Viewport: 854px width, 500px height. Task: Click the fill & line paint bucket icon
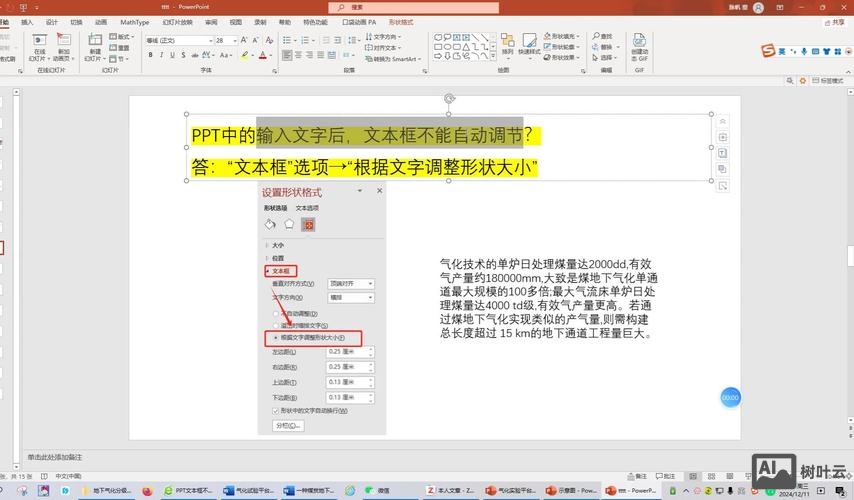click(x=270, y=224)
